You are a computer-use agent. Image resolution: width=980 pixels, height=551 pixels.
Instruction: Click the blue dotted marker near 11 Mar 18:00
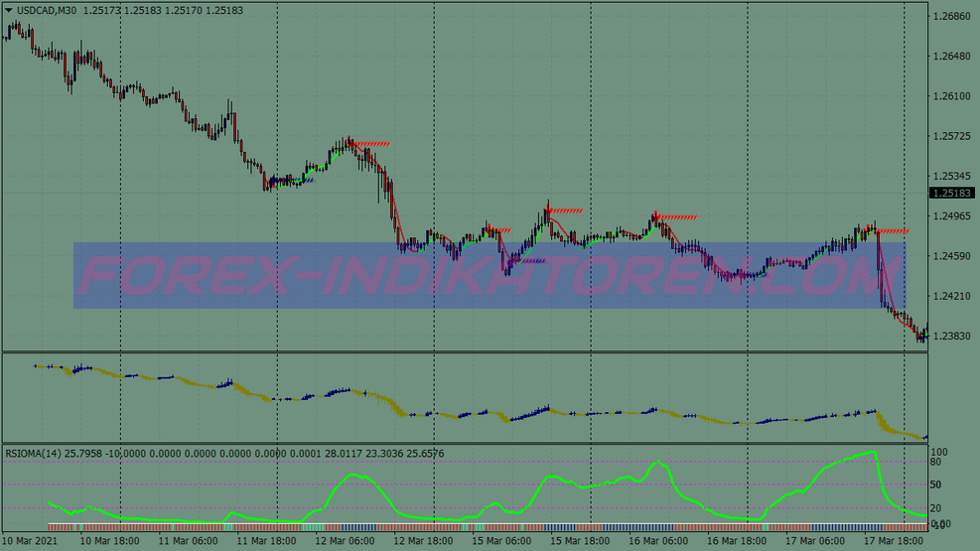pyautogui.click(x=288, y=180)
